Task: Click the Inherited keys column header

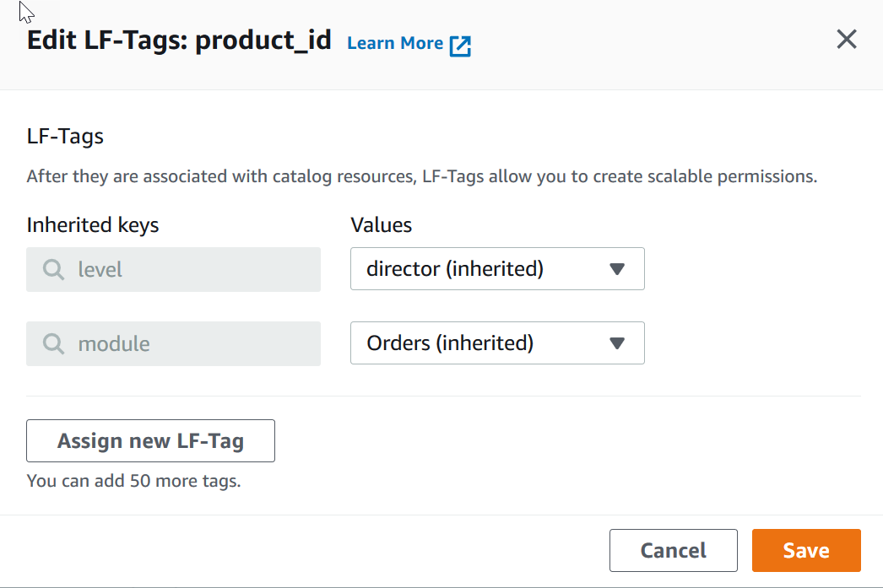Action: pyautogui.click(x=93, y=224)
